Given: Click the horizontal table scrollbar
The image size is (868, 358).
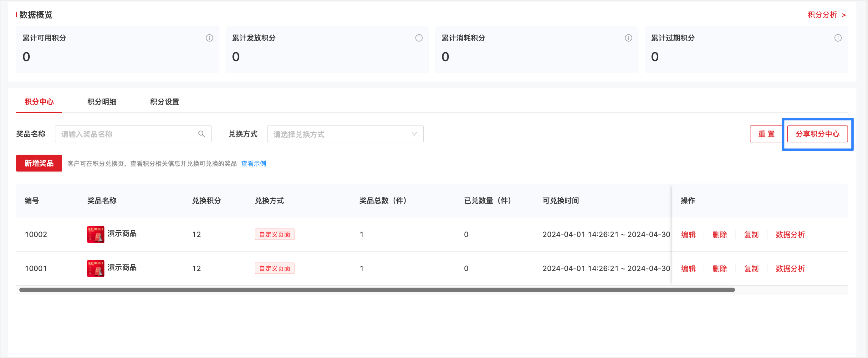Looking at the screenshot, I should (x=377, y=290).
